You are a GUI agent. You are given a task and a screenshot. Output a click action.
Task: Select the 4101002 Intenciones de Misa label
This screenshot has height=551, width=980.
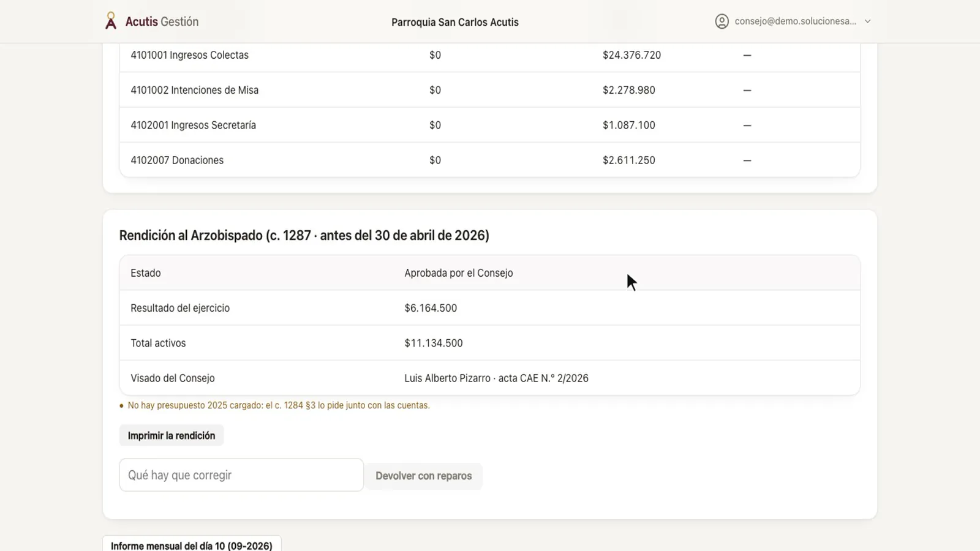194,90
